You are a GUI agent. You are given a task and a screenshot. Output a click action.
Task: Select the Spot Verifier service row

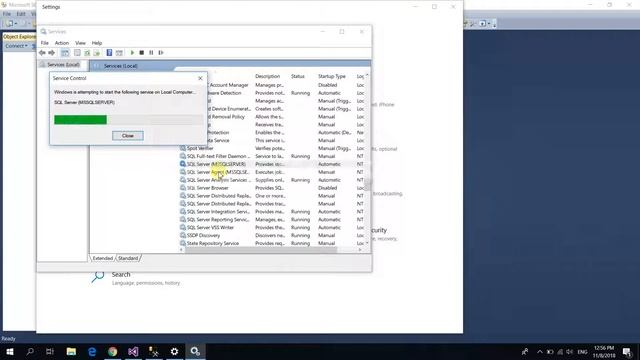click(x=271, y=148)
